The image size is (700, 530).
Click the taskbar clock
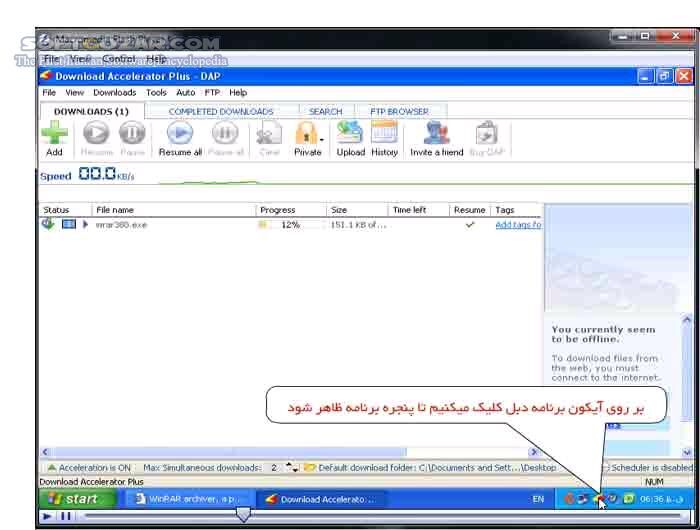point(661,499)
